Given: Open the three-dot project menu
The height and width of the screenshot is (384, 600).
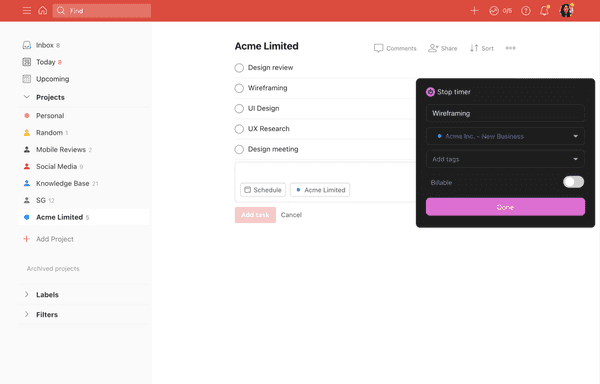Looking at the screenshot, I should 510,48.
